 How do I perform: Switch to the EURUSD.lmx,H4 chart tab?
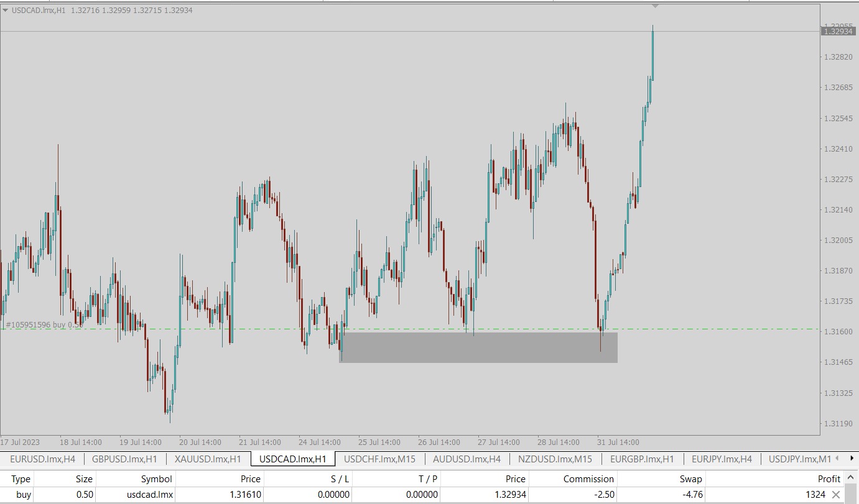(42, 459)
